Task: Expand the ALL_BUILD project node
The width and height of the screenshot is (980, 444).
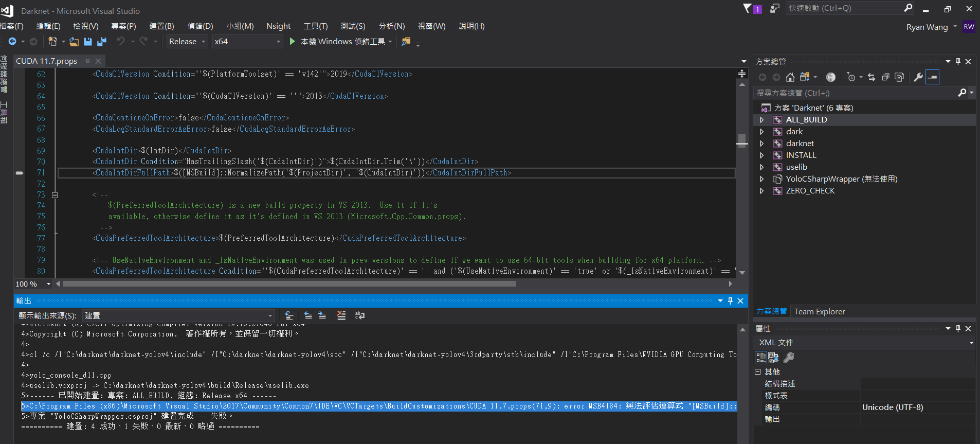Action: (x=762, y=120)
